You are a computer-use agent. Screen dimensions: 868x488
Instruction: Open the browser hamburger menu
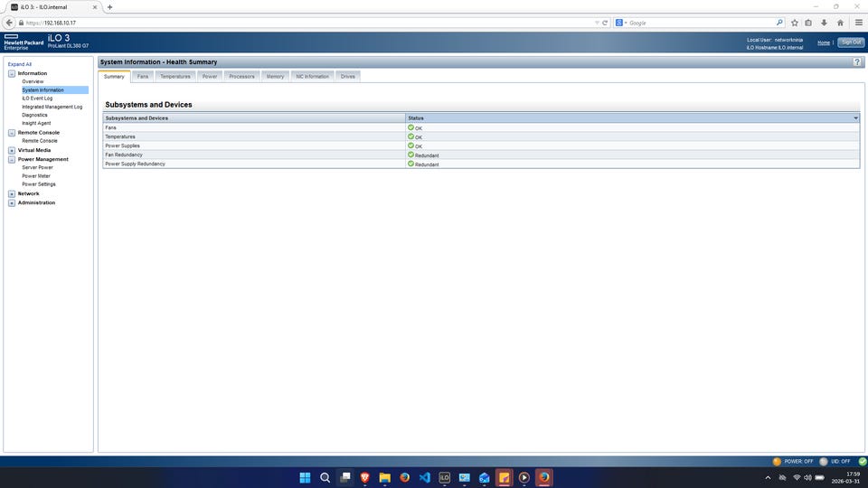tap(858, 23)
